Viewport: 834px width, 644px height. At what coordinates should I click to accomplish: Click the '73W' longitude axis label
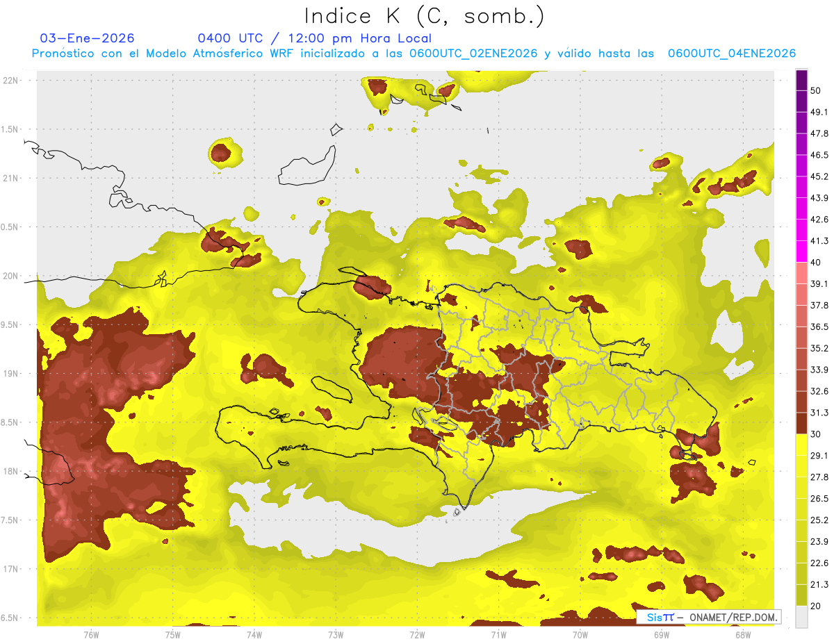(336, 635)
